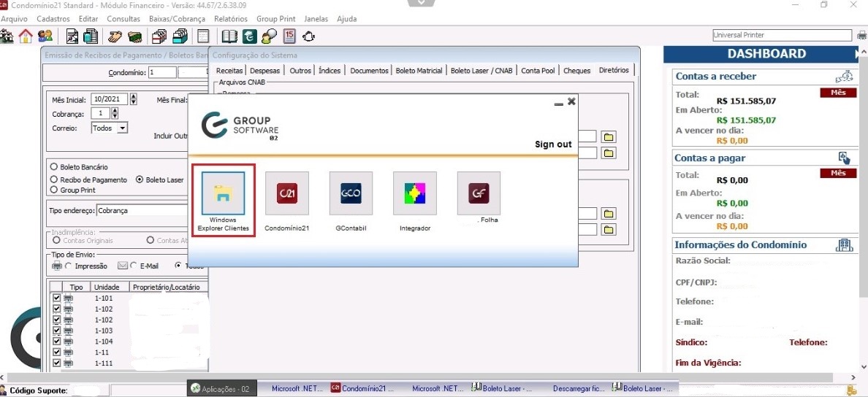Click the Mês Inicial 10/2021 field
868x397 pixels.
(110, 99)
